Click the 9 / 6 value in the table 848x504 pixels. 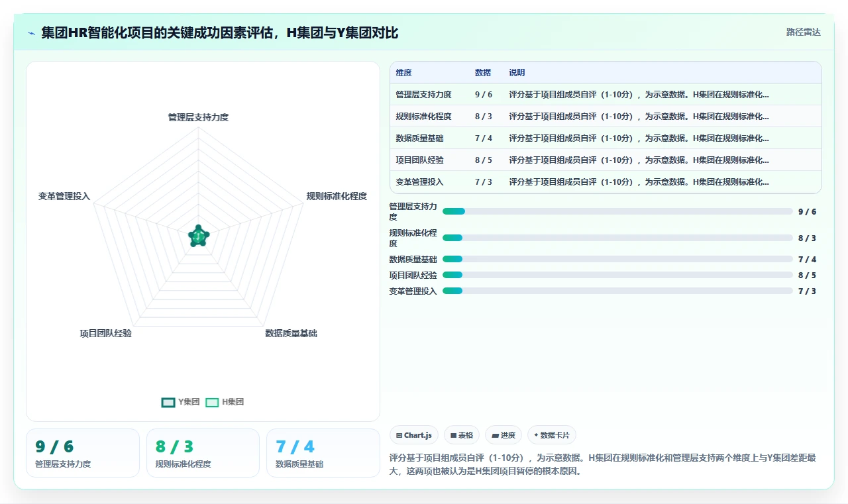pyautogui.click(x=484, y=95)
